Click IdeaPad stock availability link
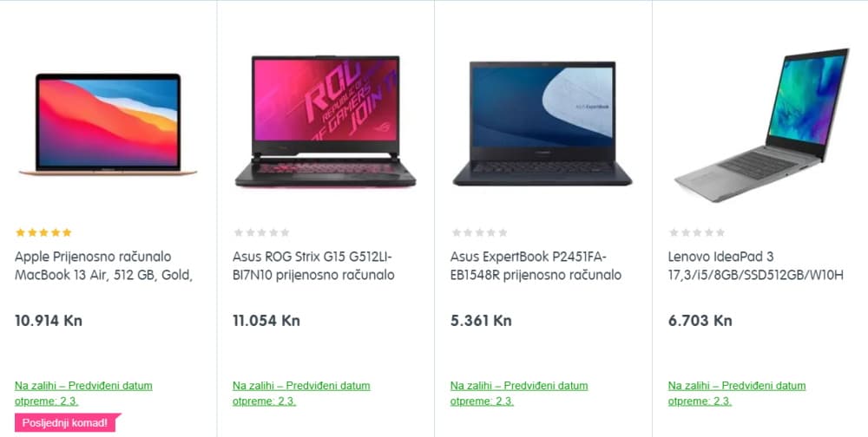Image resolution: width=868 pixels, height=437 pixels. (x=737, y=393)
